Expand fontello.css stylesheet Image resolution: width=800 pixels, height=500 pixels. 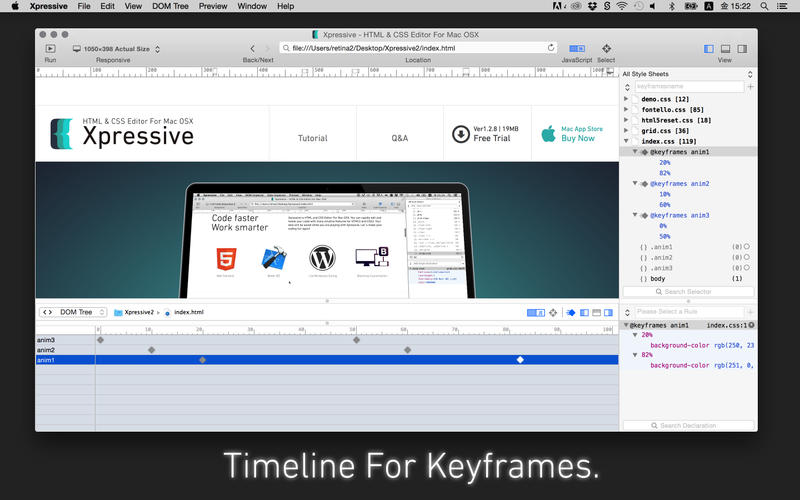point(626,110)
